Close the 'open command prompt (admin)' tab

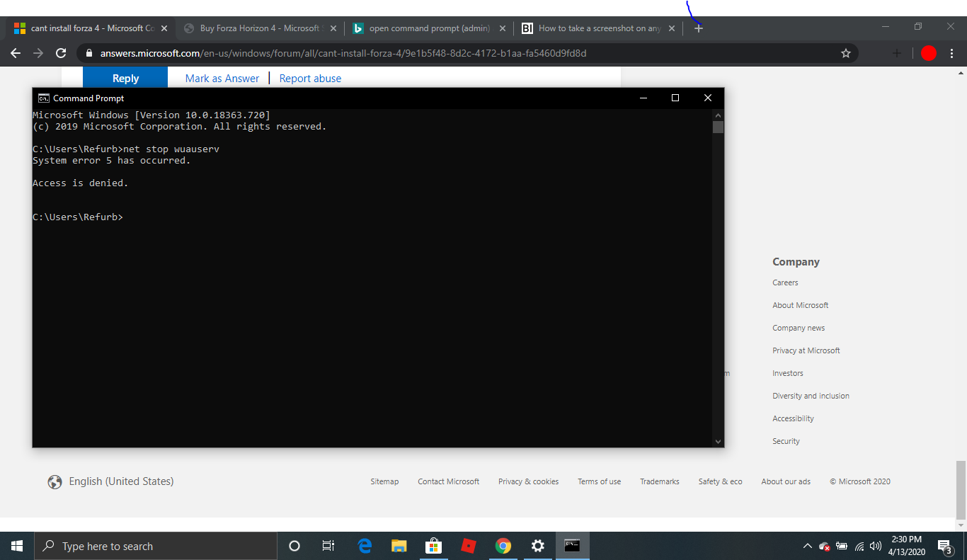(x=503, y=28)
